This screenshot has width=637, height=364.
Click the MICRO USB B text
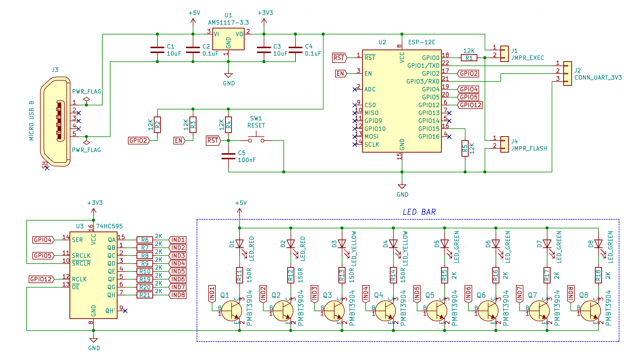(x=31, y=121)
